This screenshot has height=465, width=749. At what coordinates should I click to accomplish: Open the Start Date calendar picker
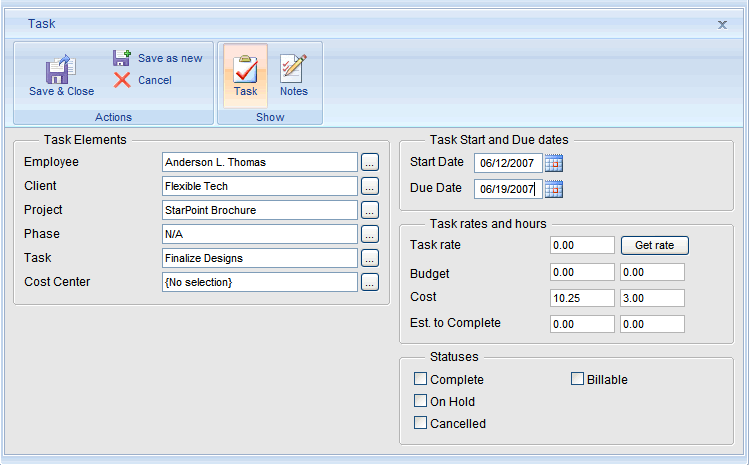click(x=554, y=163)
